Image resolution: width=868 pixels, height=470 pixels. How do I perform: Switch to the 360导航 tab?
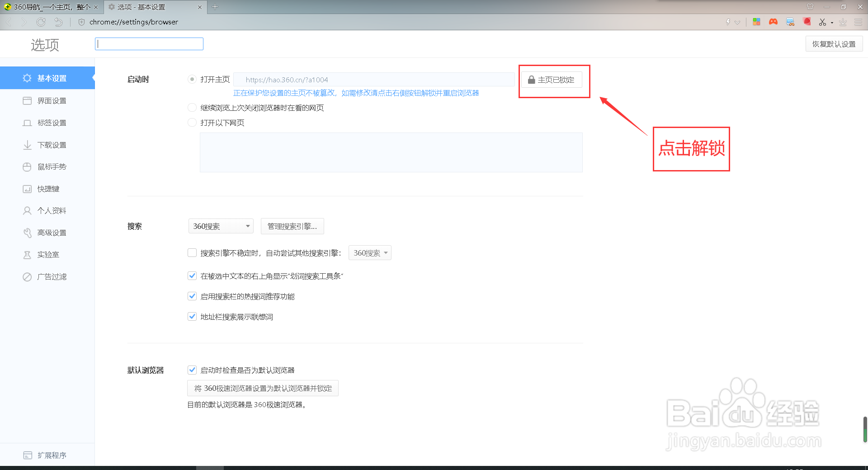coord(52,7)
